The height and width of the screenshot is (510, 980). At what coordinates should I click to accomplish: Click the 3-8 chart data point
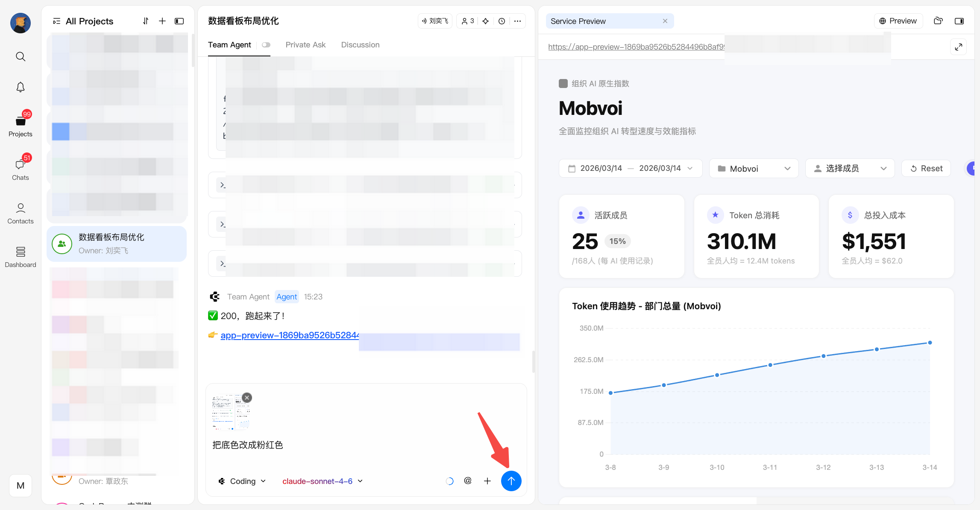click(x=611, y=393)
